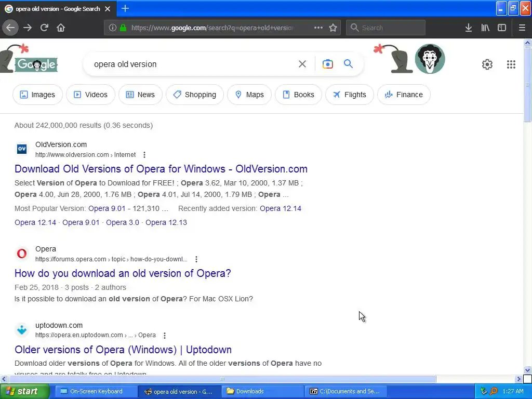
Task: Toggle the Firefox sidebar icon
Action: coord(502,28)
